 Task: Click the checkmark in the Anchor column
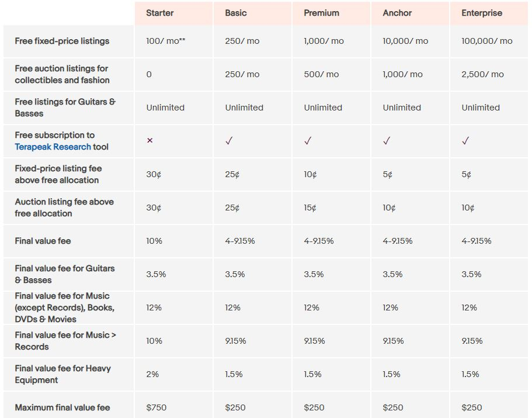(x=387, y=140)
